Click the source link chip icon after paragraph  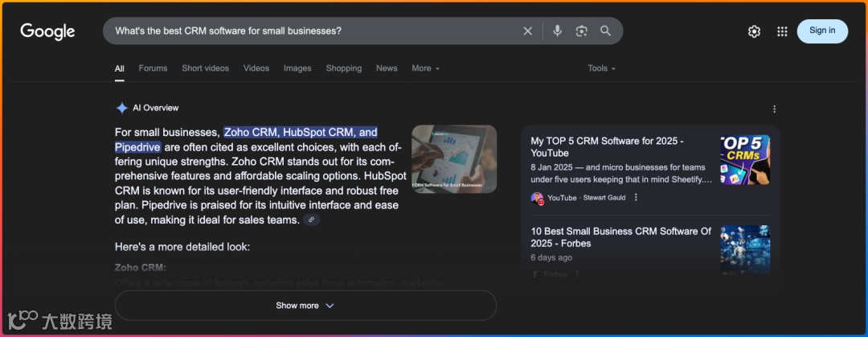tap(312, 220)
